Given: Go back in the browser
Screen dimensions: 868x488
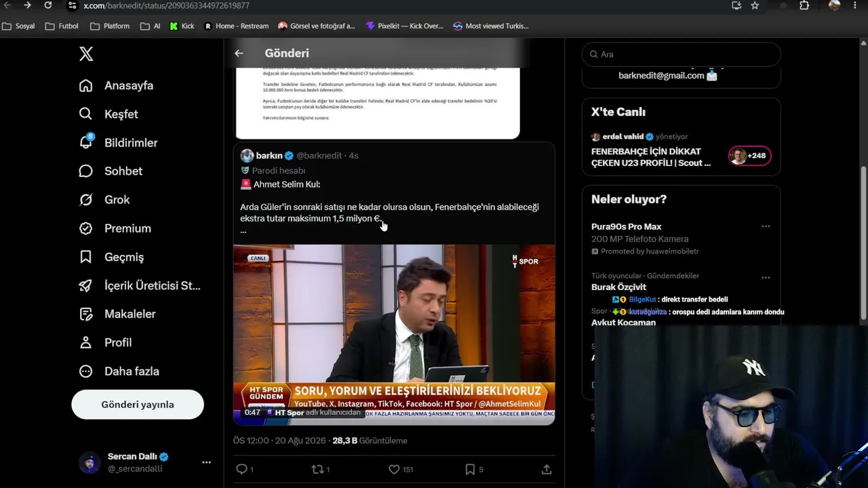Looking at the screenshot, I should 7,5.
